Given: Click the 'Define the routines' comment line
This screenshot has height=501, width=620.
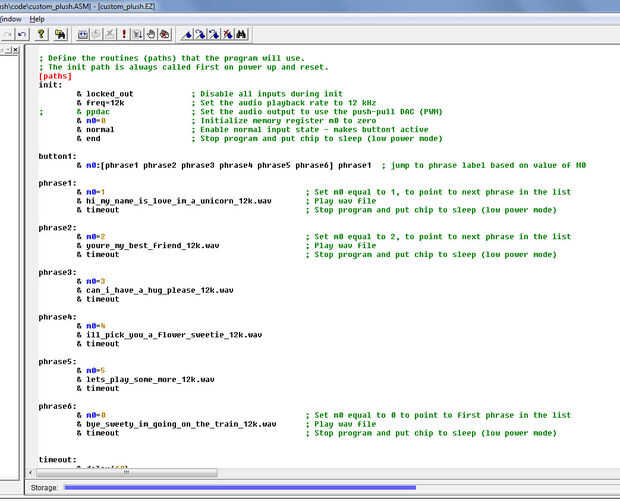Looking at the screenshot, I should pos(172,58).
